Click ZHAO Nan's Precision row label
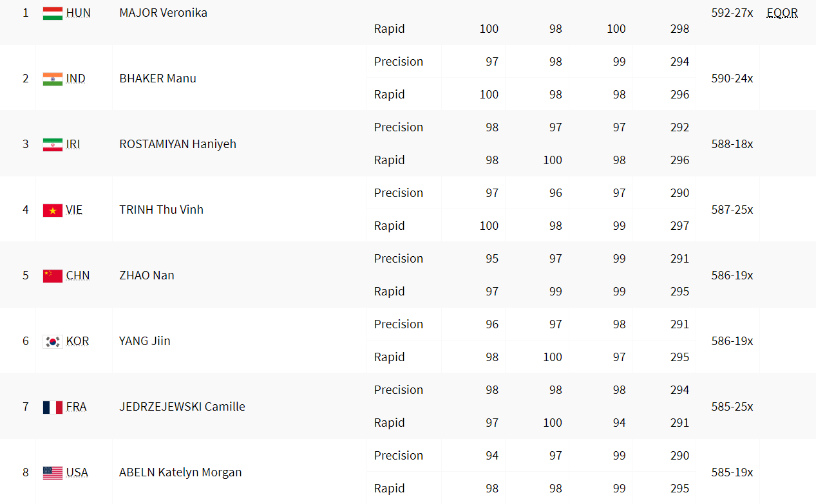 [x=399, y=259]
